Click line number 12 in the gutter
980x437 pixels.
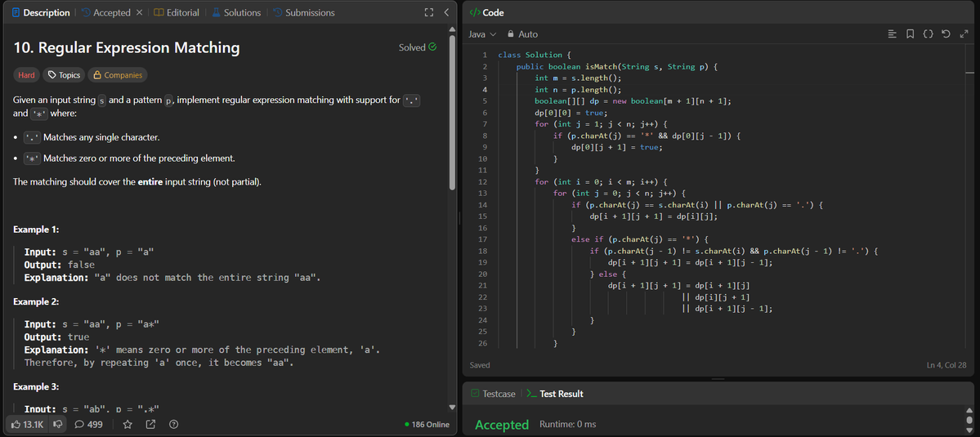tap(484, 181)
